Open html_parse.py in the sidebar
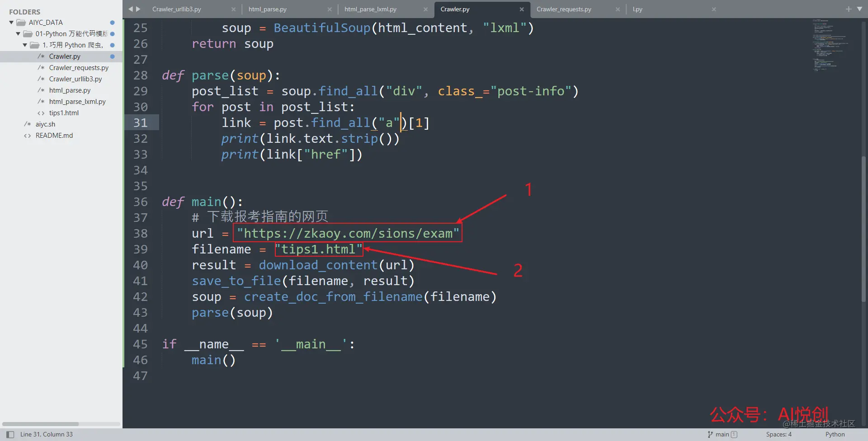The image size is (868, 441). coord(70,90)
